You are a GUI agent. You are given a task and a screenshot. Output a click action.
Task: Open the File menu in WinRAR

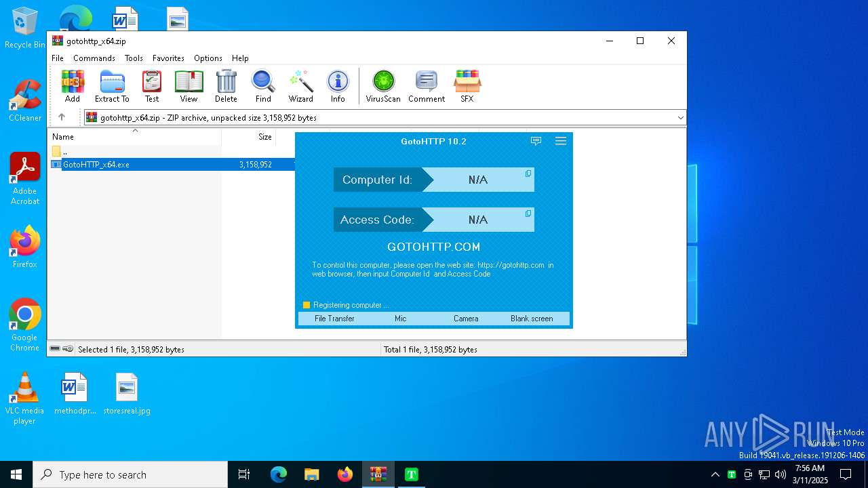pos(58,58)
